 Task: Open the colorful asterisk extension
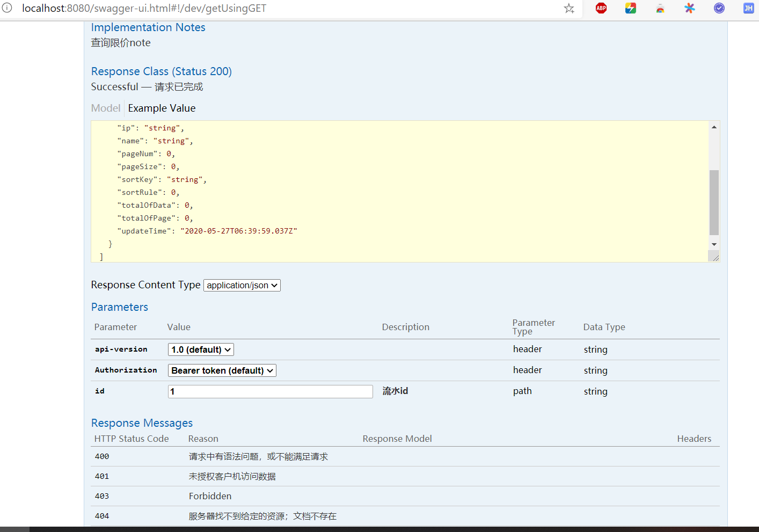689,8
